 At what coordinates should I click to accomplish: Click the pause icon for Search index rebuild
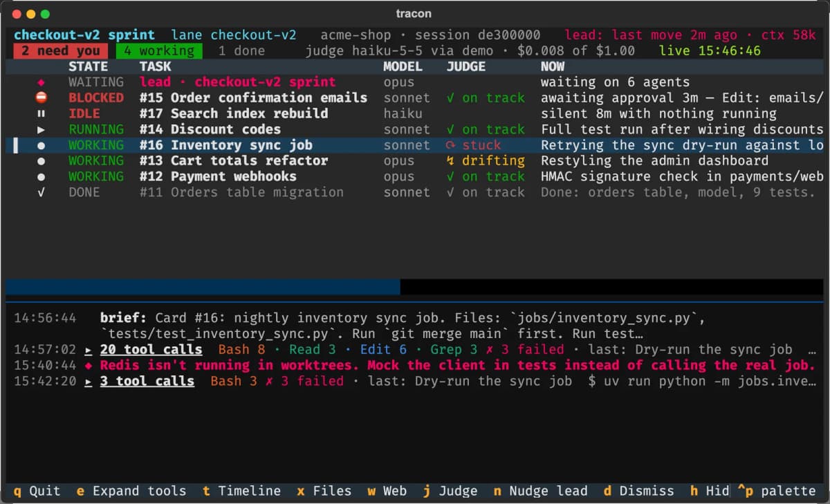tap(41, 114)
